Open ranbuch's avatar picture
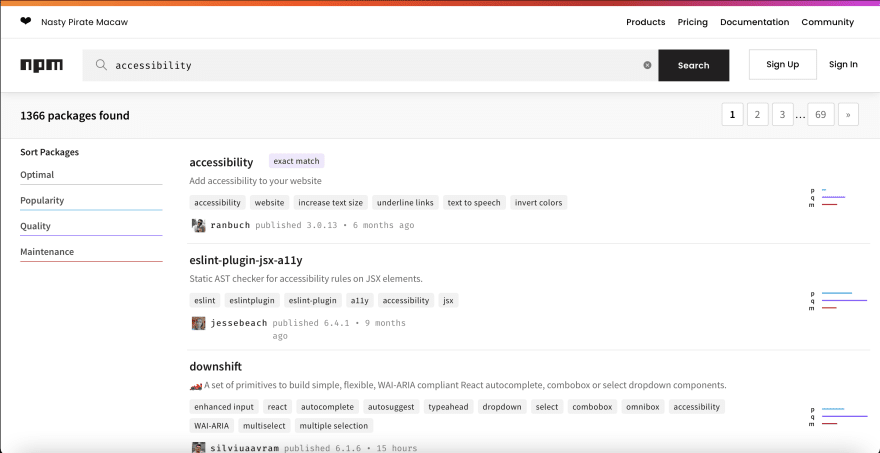The width and height of the screenshot is (880, 453). point(199,226)
